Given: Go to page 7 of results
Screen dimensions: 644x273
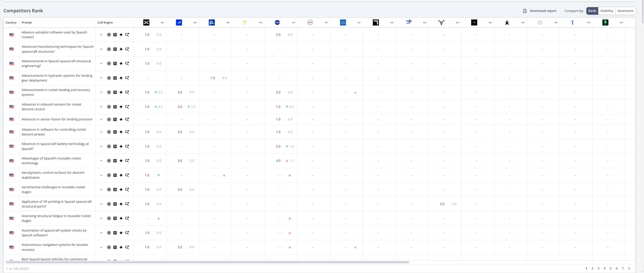Looking at the screenshot, I should click(622, 268).
